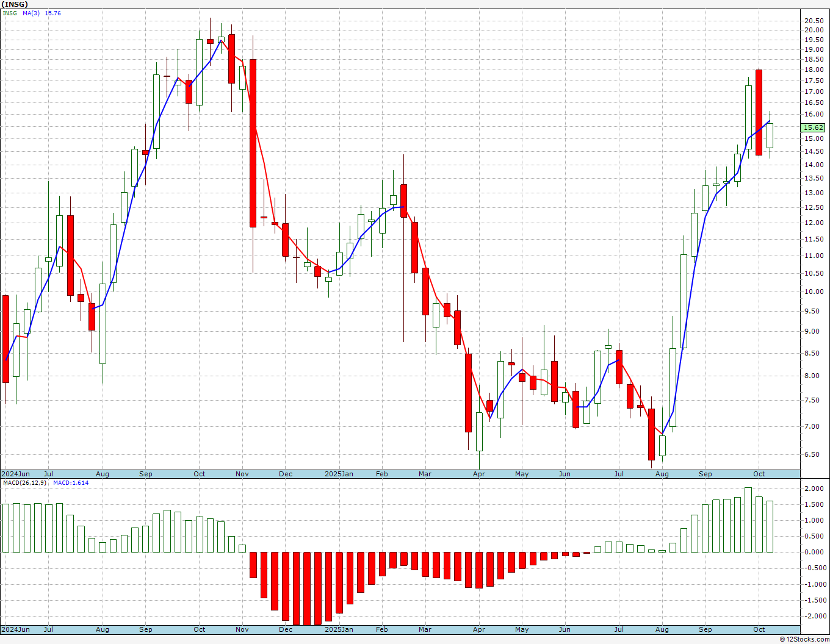Viewport: 830px width, 644px height.
Task: Click the 13.00 price axis label
Action: click(814, 193)
